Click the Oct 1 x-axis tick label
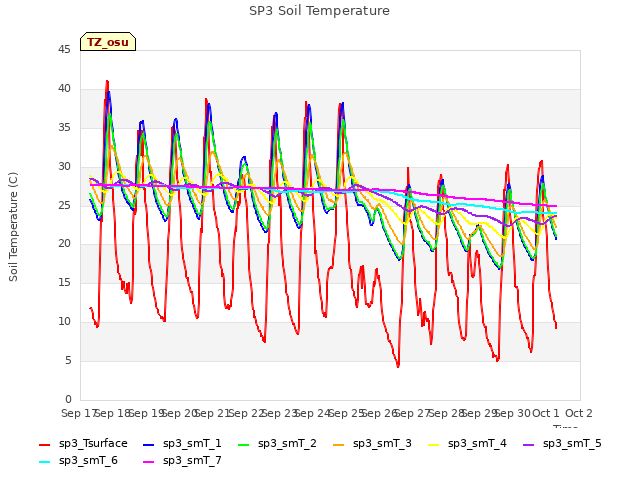The width and height of the screenshot is (640, 480). [x=546, y=413]
